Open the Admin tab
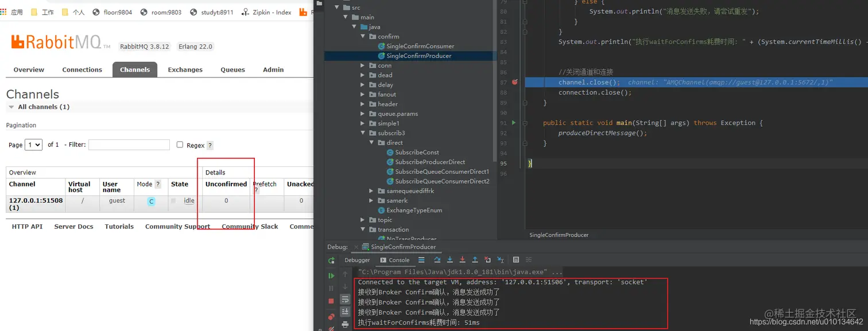The height and width of the screenshot is (331, 868). coord(273,69)
